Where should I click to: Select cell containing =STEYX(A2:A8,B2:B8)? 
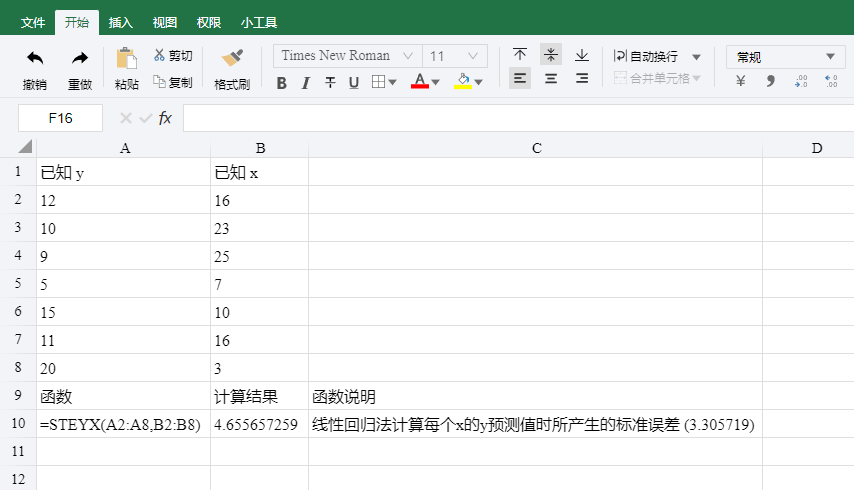click(124, 424)
